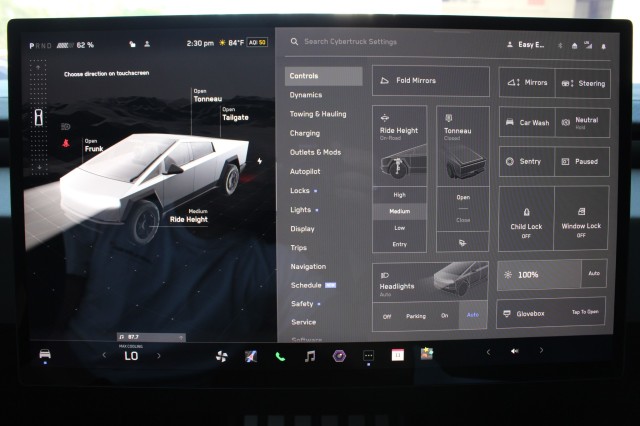Open the notifications bell icon

coord(603,45)
